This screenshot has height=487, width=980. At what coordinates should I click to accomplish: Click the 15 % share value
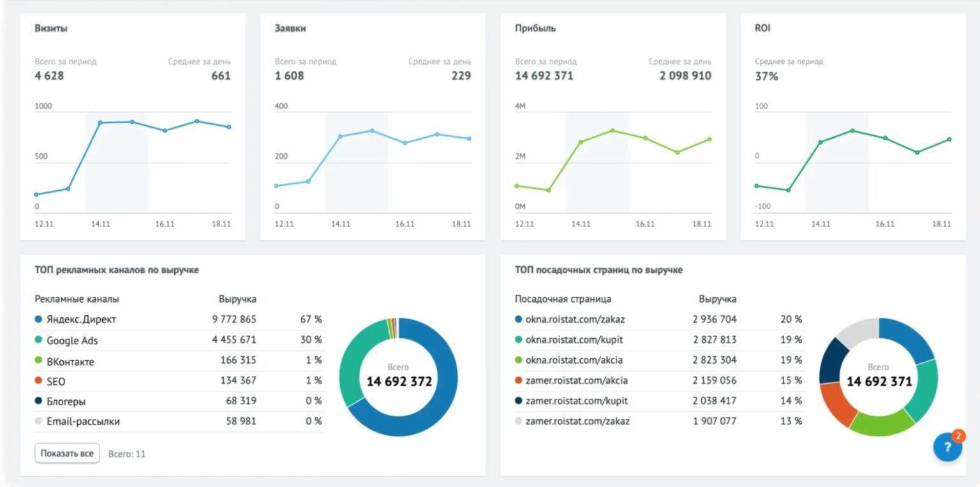(791, 380)
